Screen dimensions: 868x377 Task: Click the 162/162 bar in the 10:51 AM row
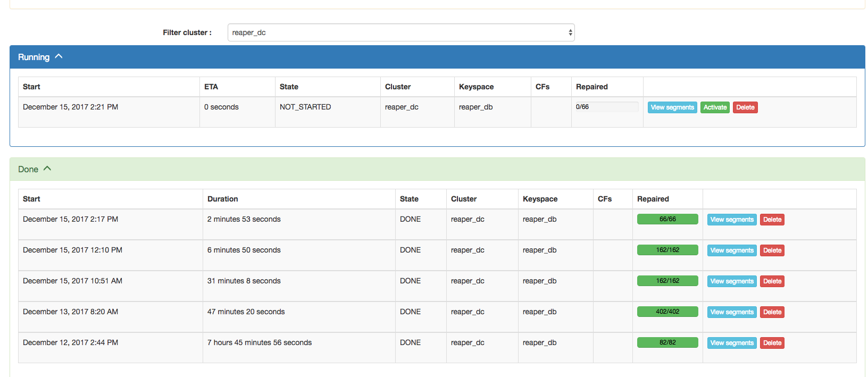point(667,281)
